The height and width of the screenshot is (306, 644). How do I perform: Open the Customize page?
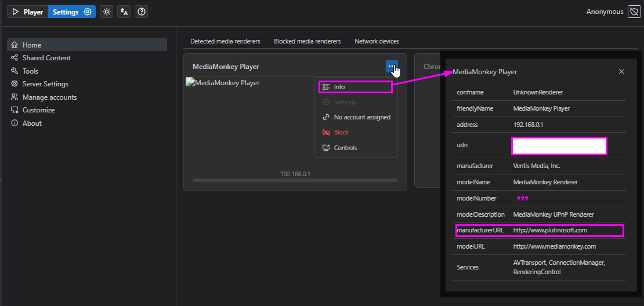point(38,110)
